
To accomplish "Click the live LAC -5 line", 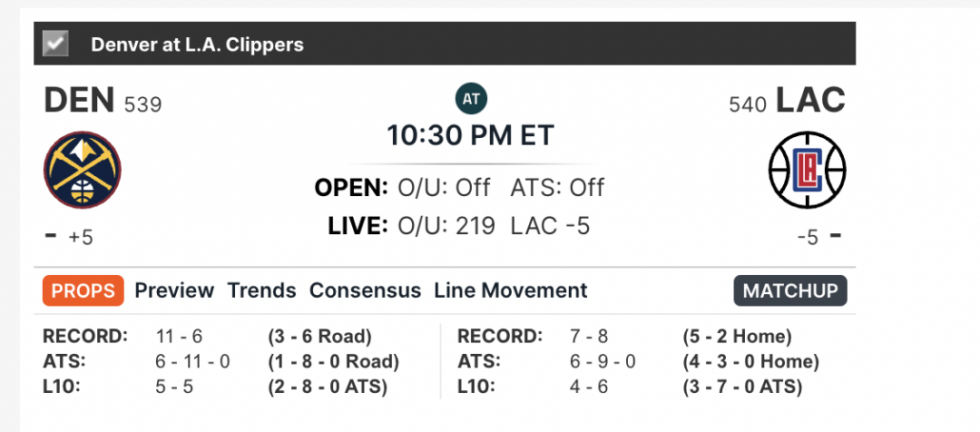I will (550, 226).
